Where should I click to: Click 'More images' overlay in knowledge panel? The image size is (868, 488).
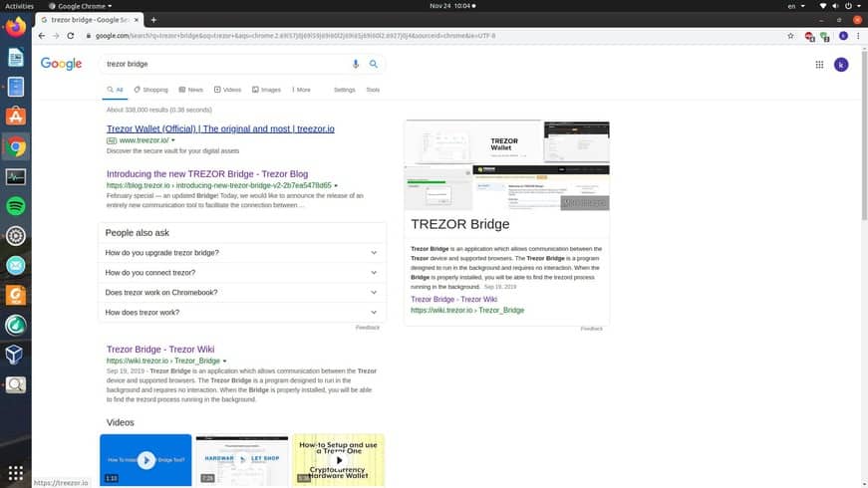pos(585,203)
